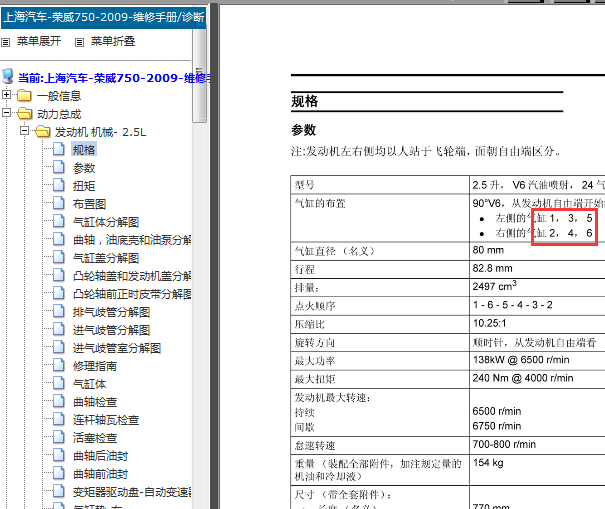Expand the 一般信息 tree node
Image resolution: width=605 pixels, height=509 pixels.
coord(6,94)
